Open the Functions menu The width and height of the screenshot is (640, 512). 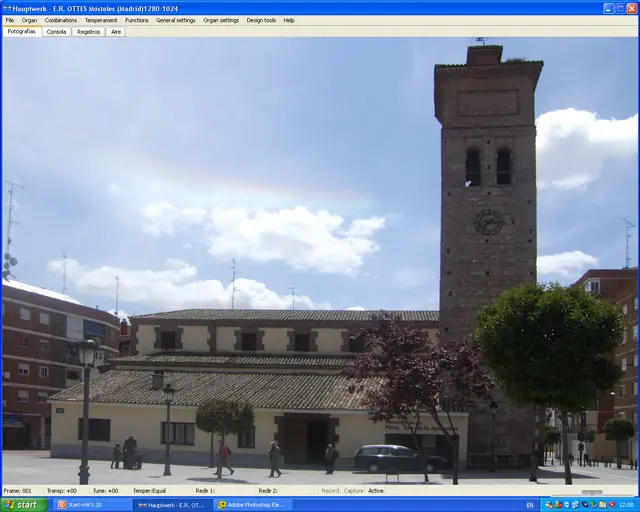(x=136, y=20)
